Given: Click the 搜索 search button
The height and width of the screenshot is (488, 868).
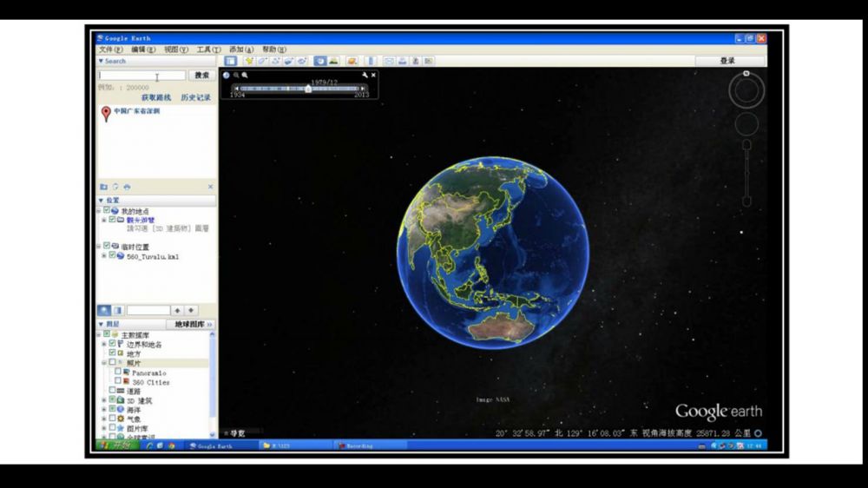Looking at the screenshot, I should pos(201,76).
